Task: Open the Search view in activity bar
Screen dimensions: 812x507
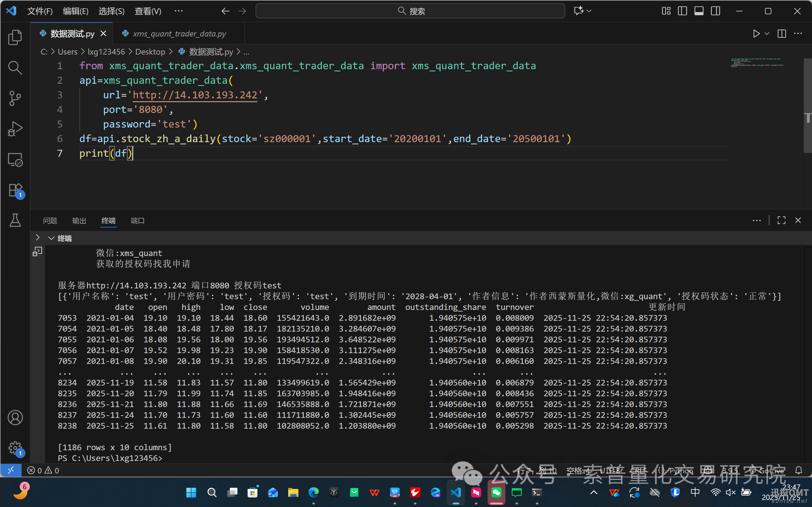Action: point(15,68)
